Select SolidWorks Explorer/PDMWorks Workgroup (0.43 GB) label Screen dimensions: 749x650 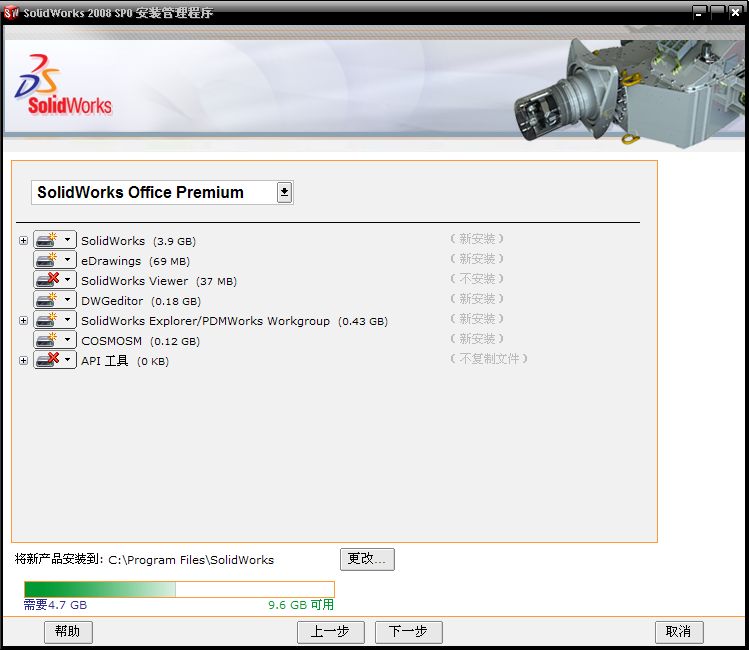coord(235,321)
